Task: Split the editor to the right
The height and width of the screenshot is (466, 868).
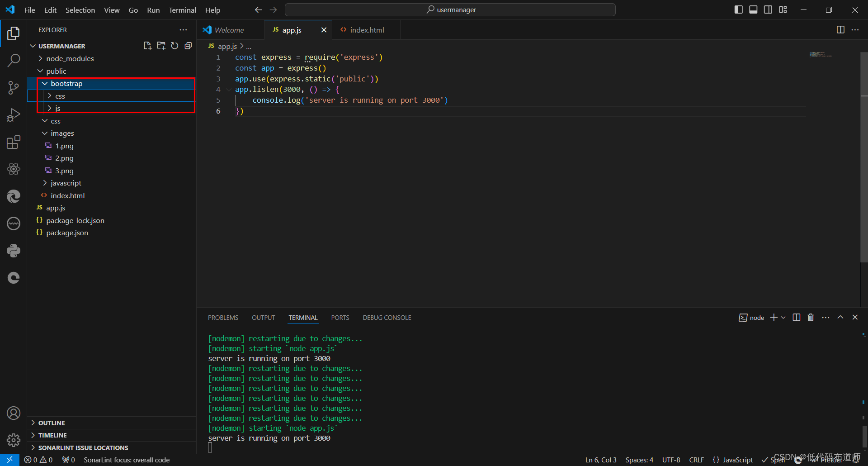Action: pos(840,30)
